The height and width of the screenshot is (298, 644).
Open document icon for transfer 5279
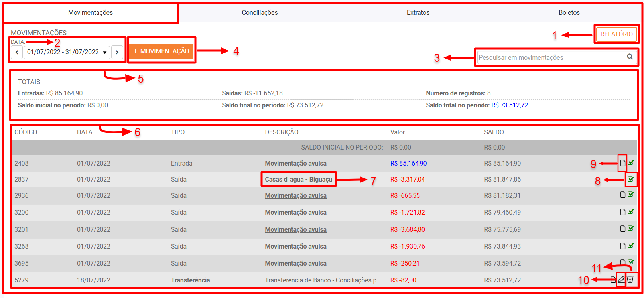point(613,280)
